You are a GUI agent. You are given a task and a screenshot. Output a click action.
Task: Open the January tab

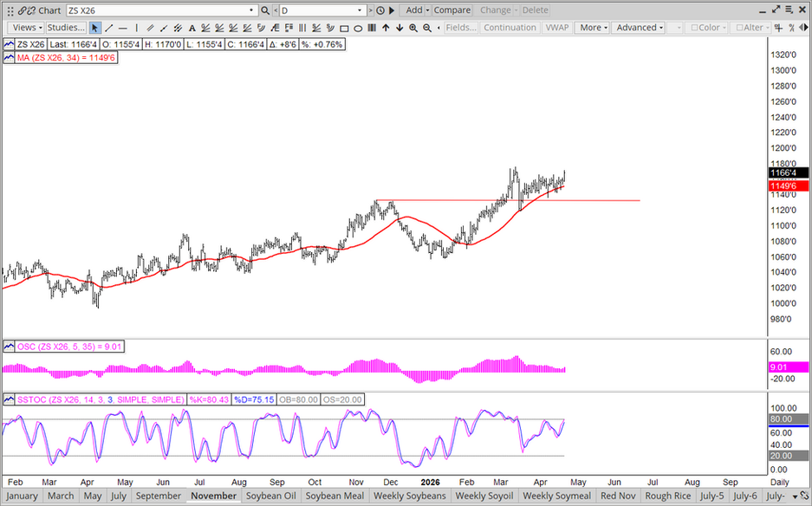tap(22, 496)
